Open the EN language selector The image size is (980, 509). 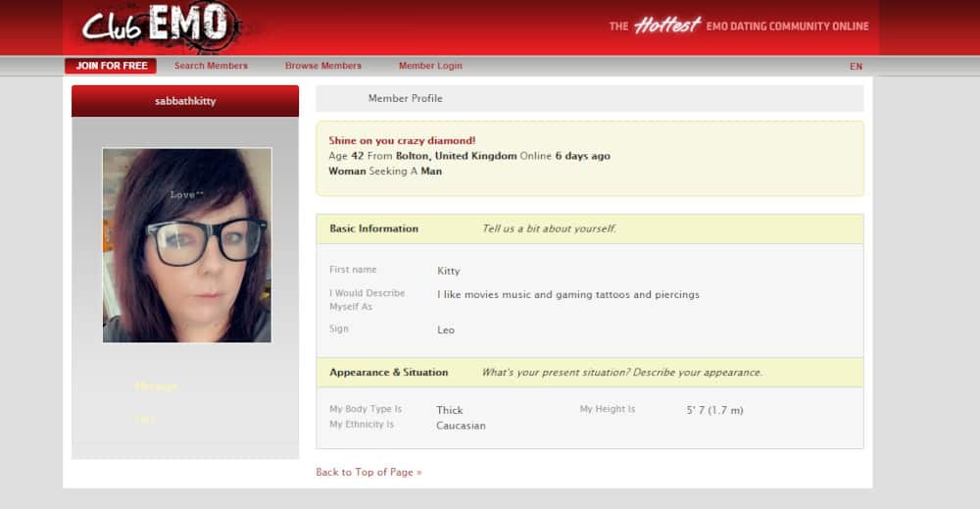[x=856, y=67]
